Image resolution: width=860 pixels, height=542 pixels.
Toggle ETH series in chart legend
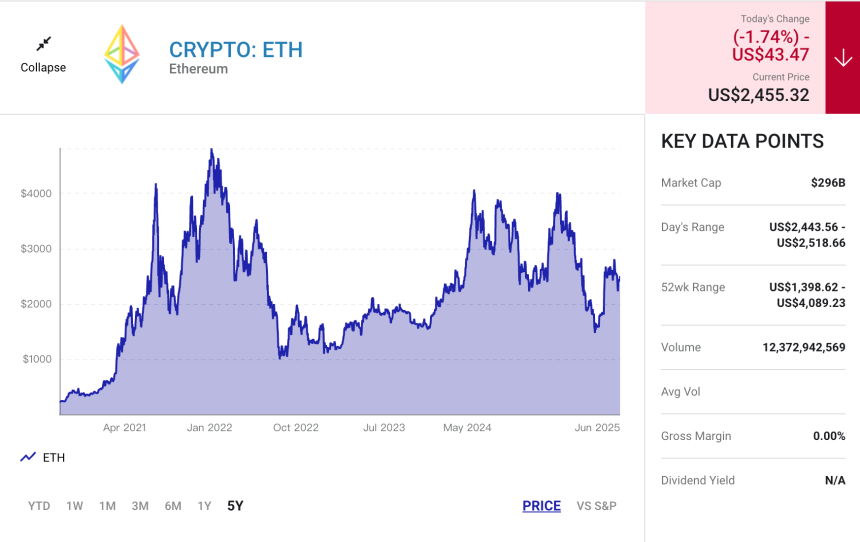[x=43, y=457]
